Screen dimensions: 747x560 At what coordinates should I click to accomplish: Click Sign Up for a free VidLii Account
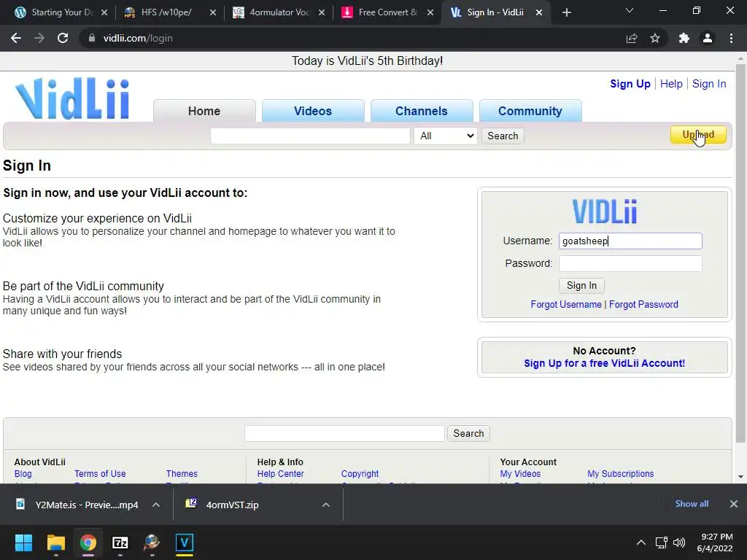(x=604, y=363)
